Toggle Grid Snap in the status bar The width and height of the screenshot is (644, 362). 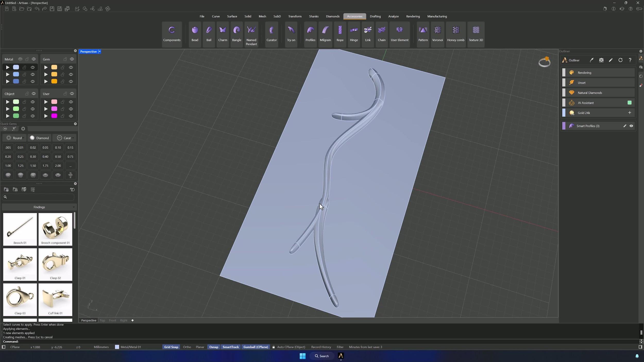pyautogui.click(x=171, y=347)
